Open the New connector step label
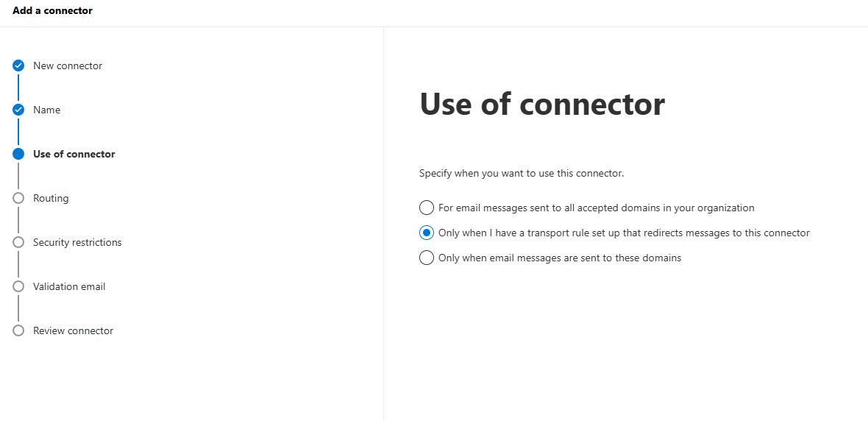The image size is (868, 421). click(68, 66)
